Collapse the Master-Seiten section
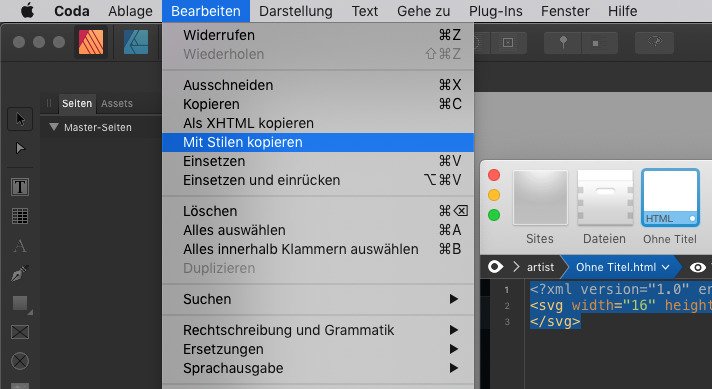Viewport: 712px width, 389px height. 54,127
